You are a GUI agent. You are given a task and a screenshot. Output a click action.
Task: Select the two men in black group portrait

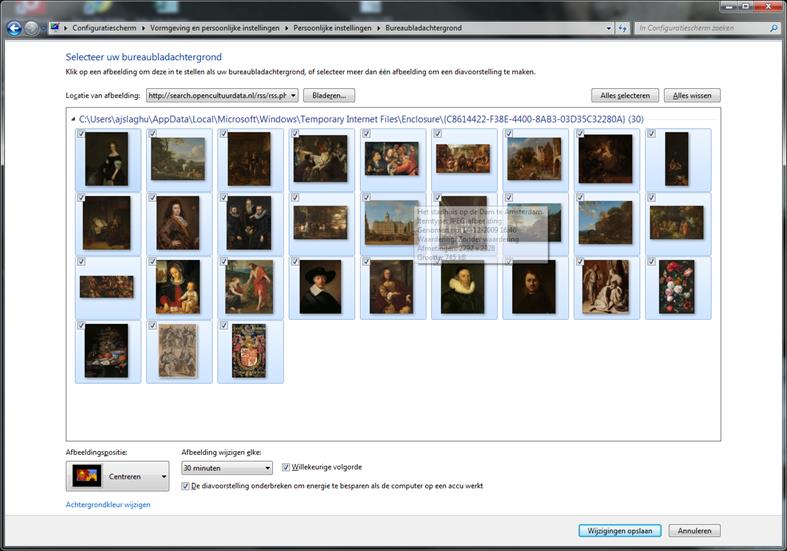(x=249, y=223)
